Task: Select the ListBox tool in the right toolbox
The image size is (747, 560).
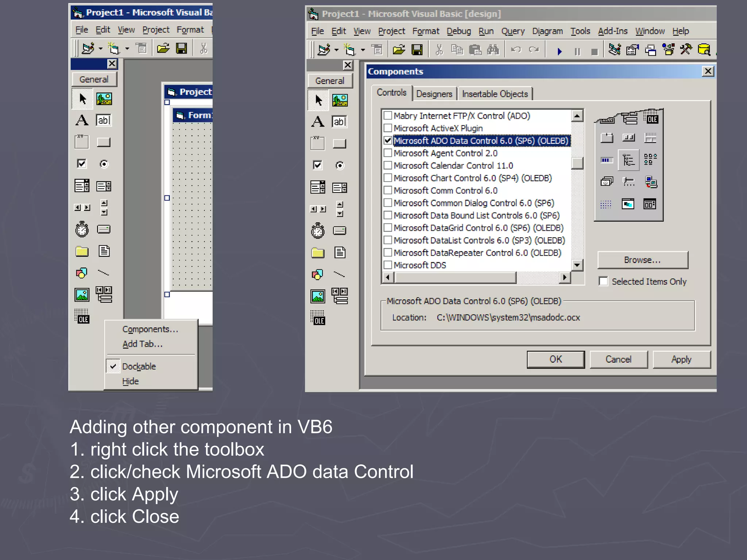Action: [x=340, y=187]
